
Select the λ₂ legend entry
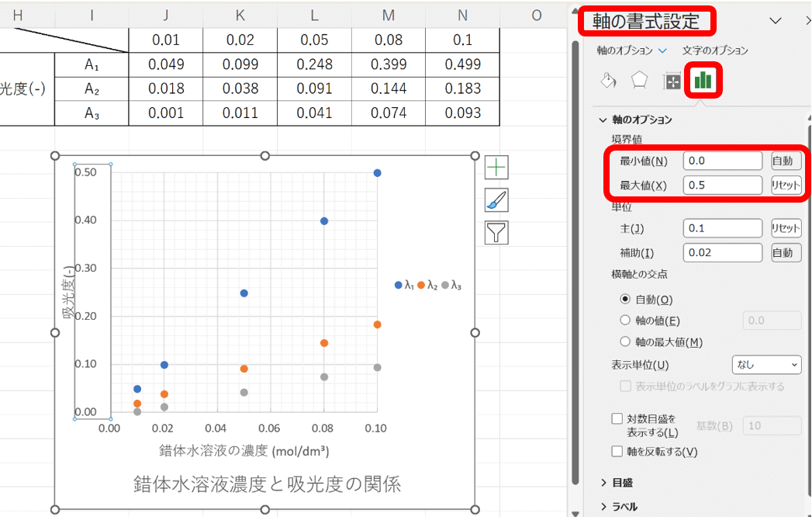428,285
